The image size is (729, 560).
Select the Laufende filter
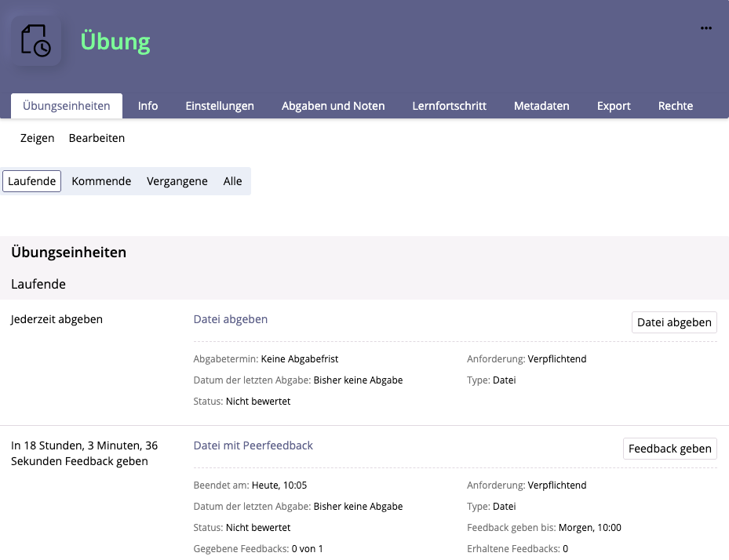(32, 181)
